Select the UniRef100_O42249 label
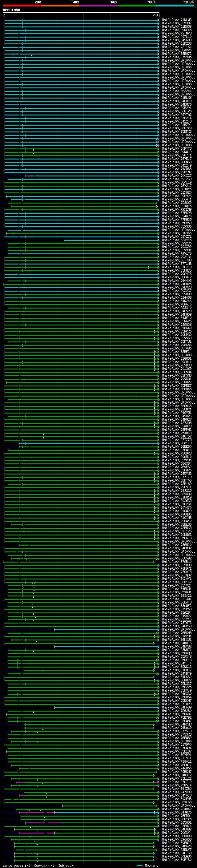 [177, 165]
